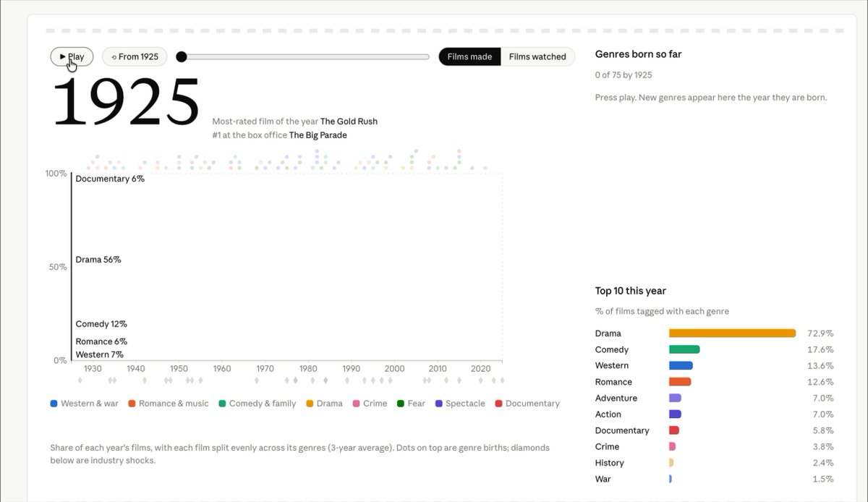Viewport: 868px width, 502px height.
Task: Click the Drama 56% chart label
Action: [98, 260]
